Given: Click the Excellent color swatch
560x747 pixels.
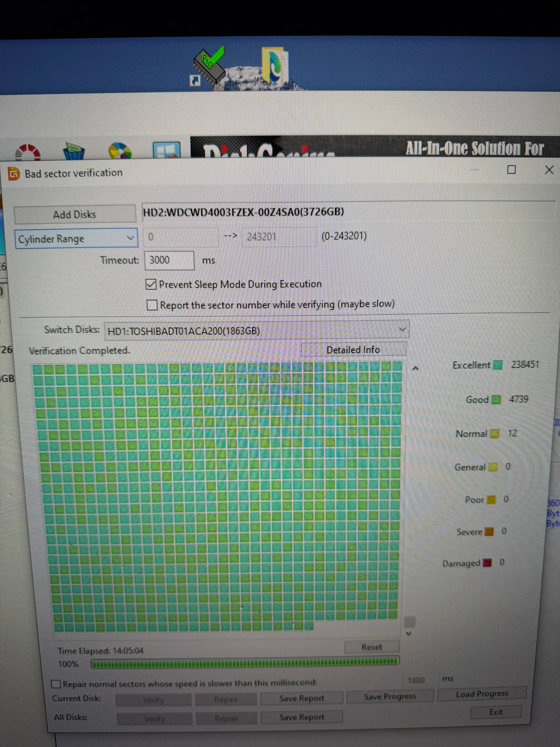Looking at the screenshot, I should click(x=498, y=365).
